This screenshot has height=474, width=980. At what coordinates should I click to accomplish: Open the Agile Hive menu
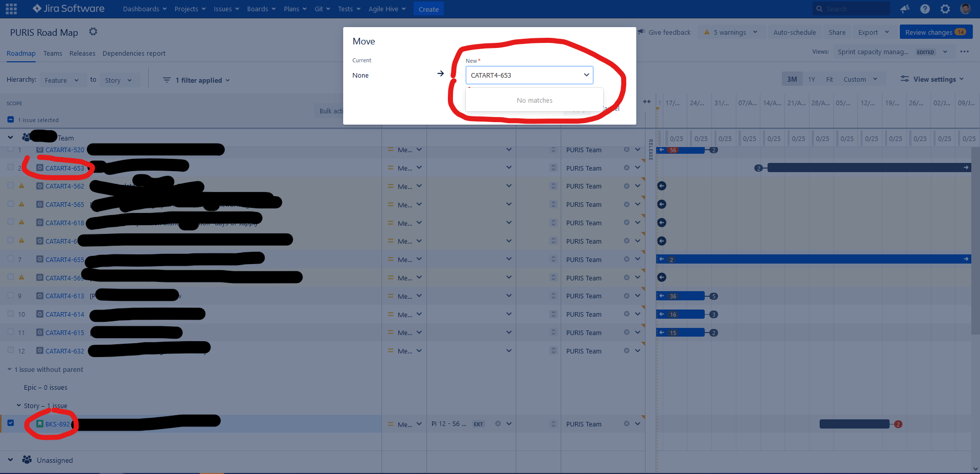coord(387,9)
